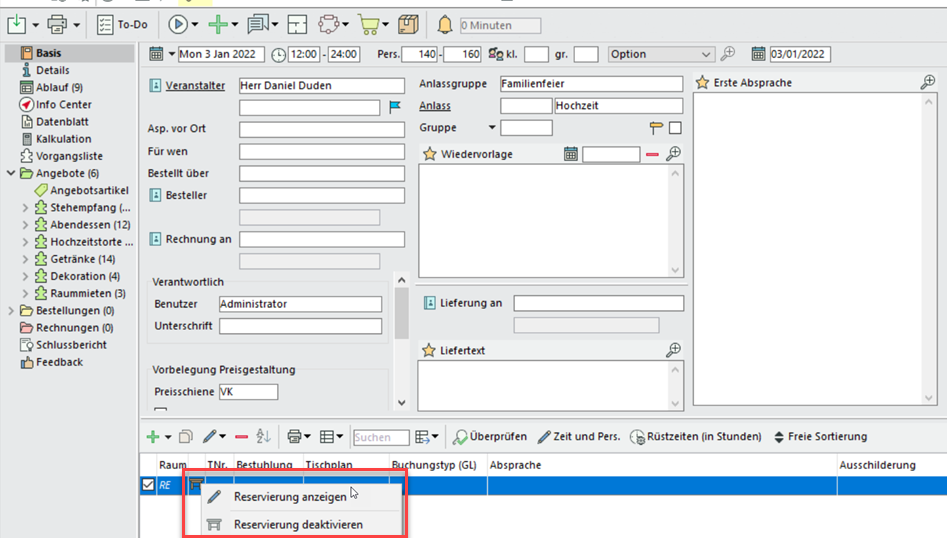The height and width of the screenshot is (538, 947).
Task: Tick the checkbox below Preisschiene
Action: click(x=161, y=411)
